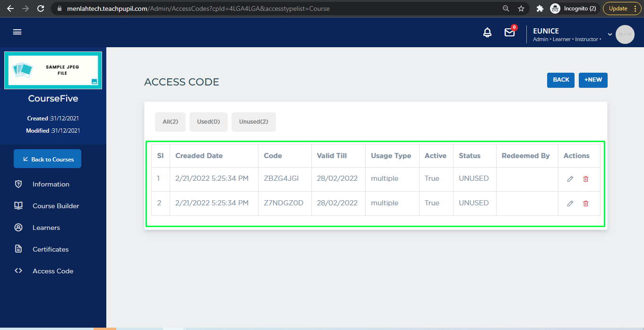Open the hamburger menu icon
Screen dimensions: 644x330
17,32
